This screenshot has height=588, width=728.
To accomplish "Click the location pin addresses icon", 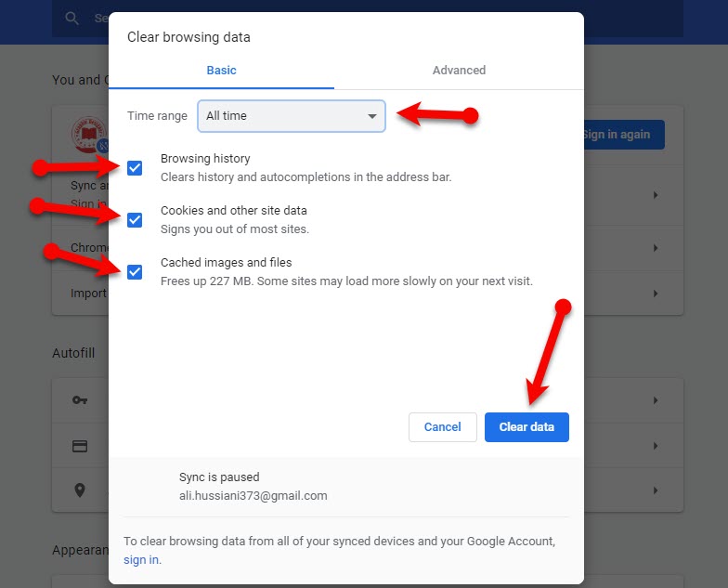I will (80, 490).
